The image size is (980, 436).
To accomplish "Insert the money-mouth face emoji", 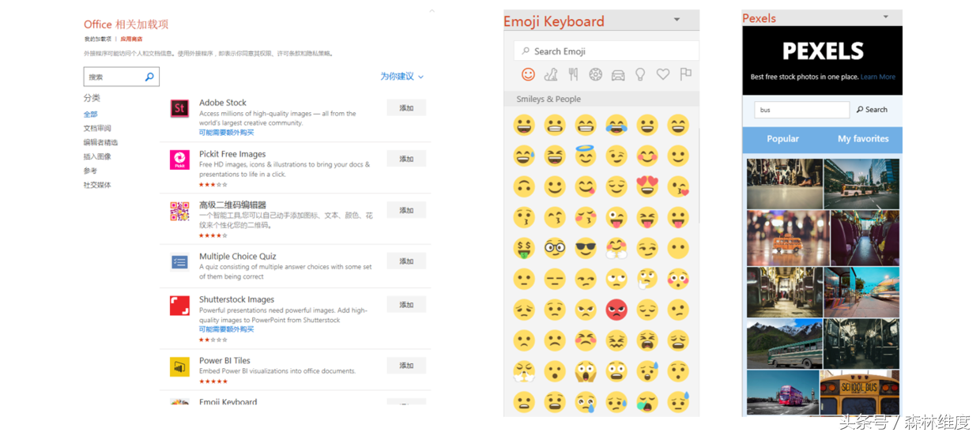I will coord(524,248).
